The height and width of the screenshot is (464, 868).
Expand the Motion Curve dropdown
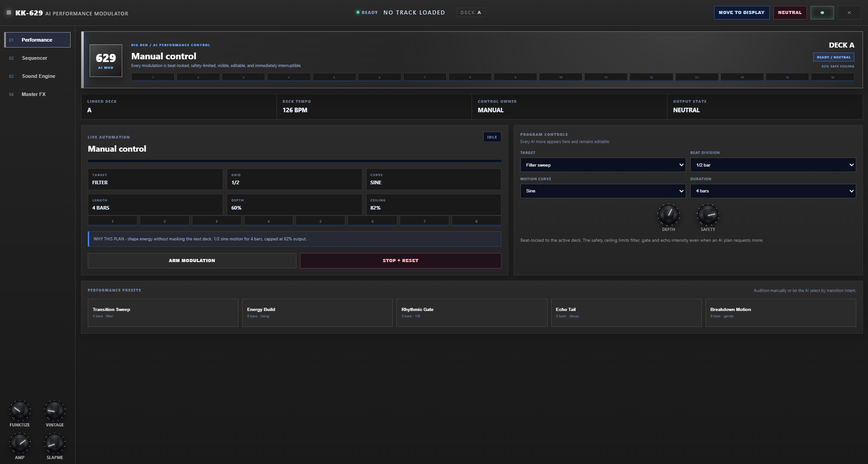point(603,191)
